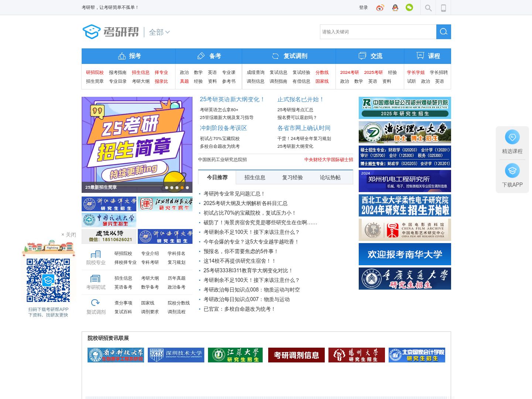Open 2025考研 forum link
This screenshot has width=532, height=399.
373,72
